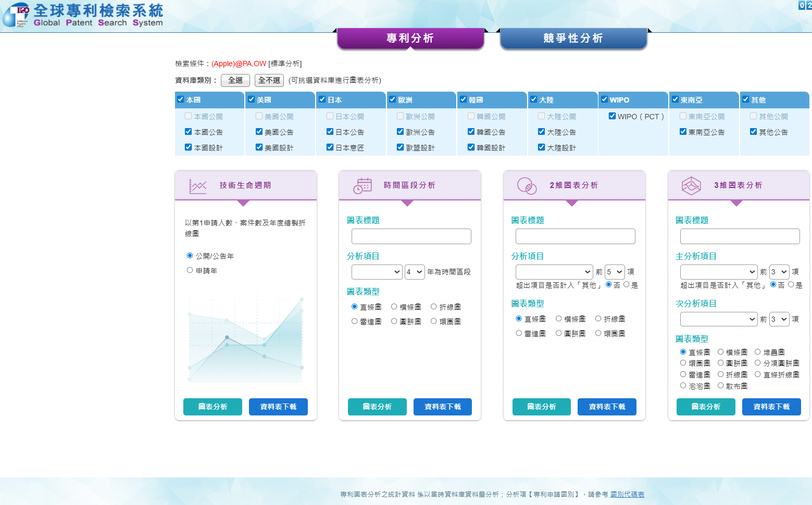This screenshot has width=812, height=505.
Task: Click 資料表下載 in the 3維圖表分析 panel
Action: point(771,407)
